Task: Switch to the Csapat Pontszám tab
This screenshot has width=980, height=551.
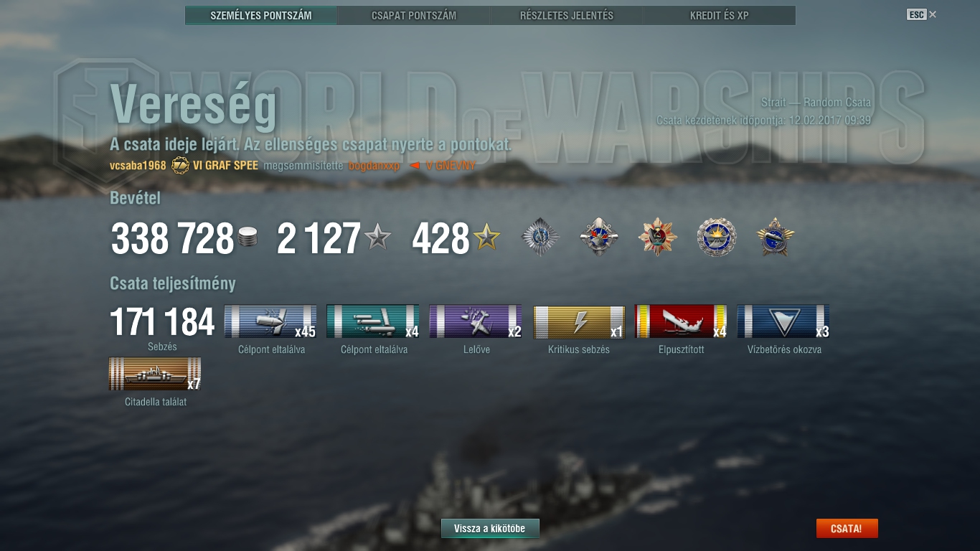Action: [414, 15]
